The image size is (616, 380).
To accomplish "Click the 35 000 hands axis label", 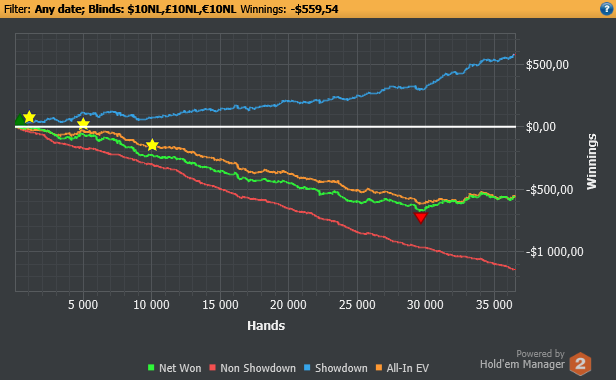I will click(x=494, y=305).
